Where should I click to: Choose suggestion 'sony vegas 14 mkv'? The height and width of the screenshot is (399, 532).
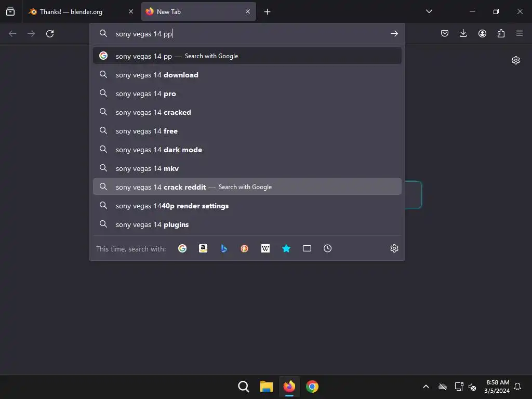[247, 168]
